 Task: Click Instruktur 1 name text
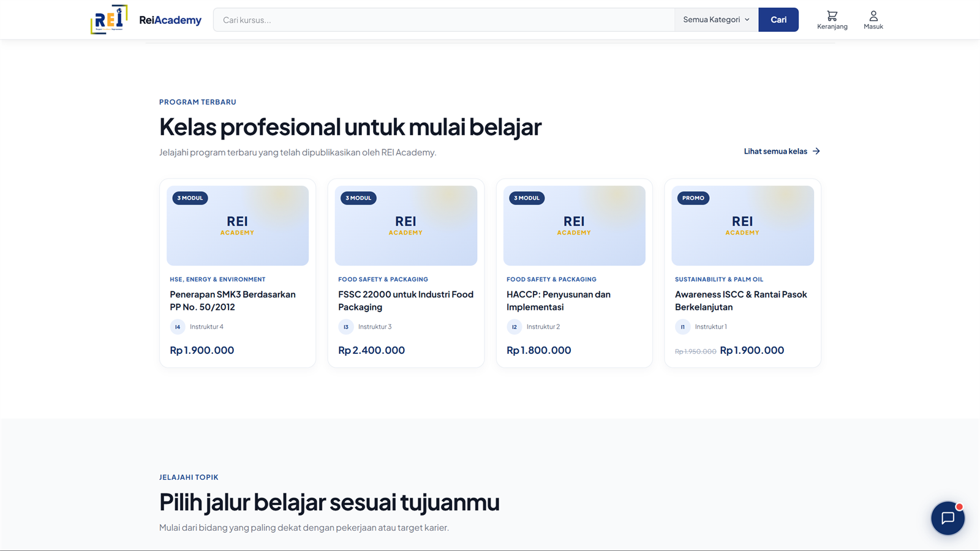point(711,327)
